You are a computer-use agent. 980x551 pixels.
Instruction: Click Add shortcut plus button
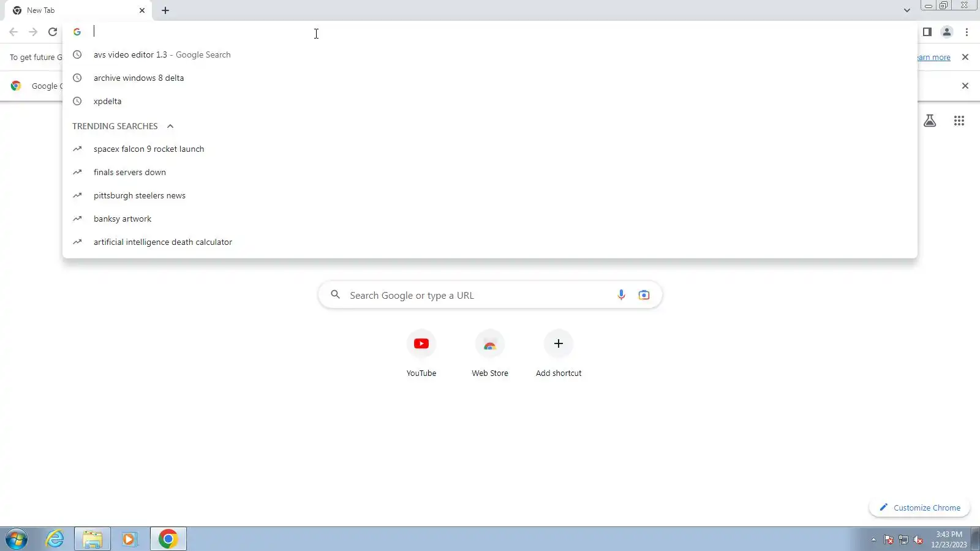click(x=559, y=344)
